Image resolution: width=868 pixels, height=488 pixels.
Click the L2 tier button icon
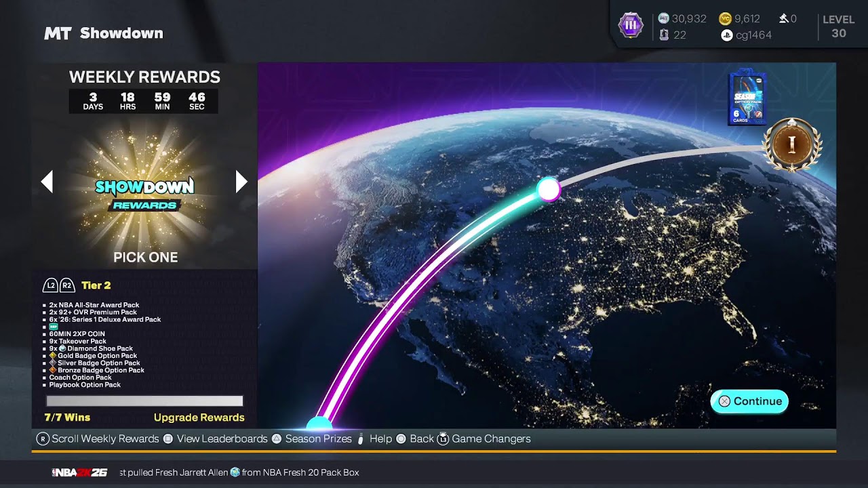pyautogui.click(x=50, y=285)
